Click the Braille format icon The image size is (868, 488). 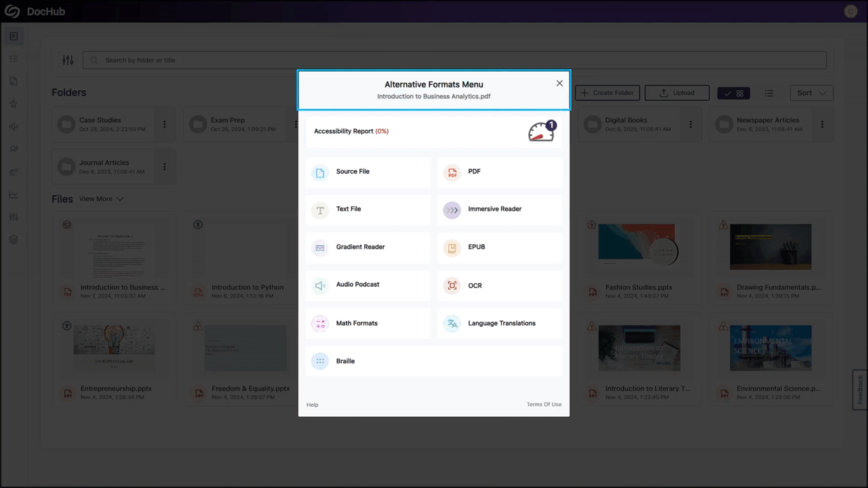[x=320, y=361]
